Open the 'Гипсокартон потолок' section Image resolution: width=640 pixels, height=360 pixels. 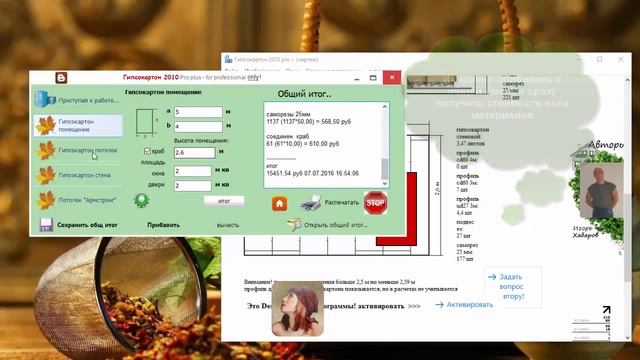(x=88, y=150)
